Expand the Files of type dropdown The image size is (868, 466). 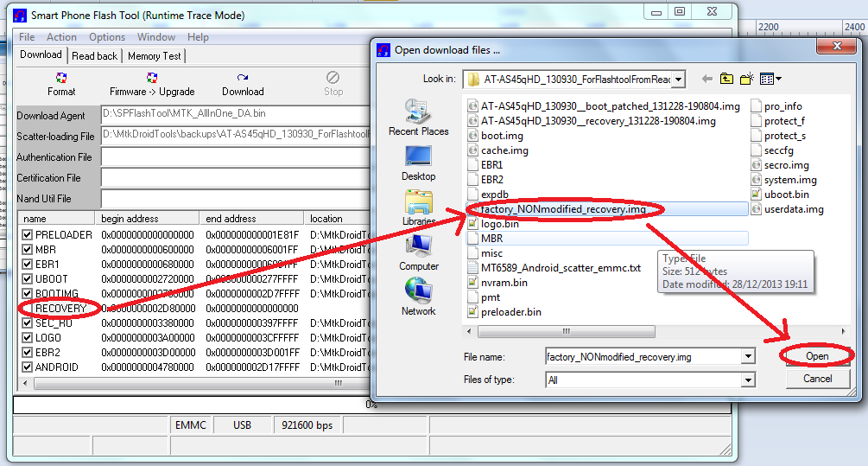click(748, 380)
